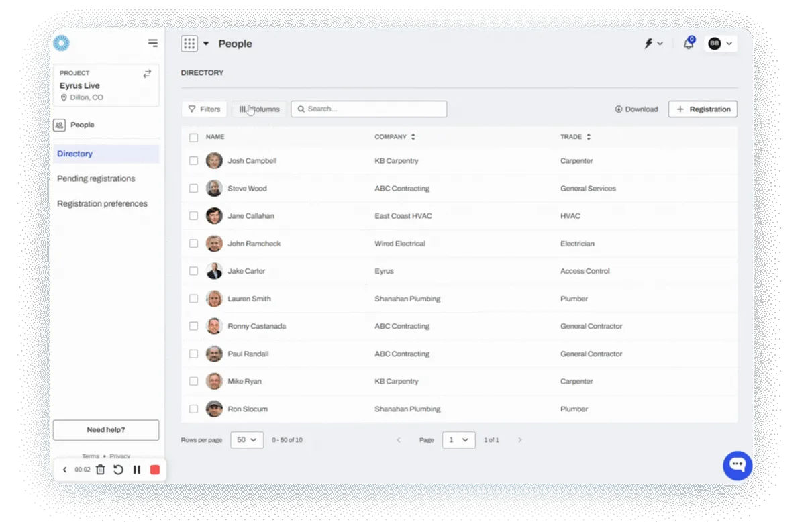Open the Need help? panel
The image size is (812, 522).
tap(105, 429)
